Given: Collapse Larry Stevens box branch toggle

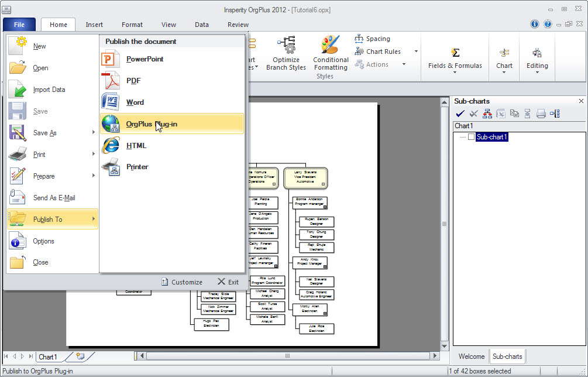Looking at the screenshot, I should point(323,184).
